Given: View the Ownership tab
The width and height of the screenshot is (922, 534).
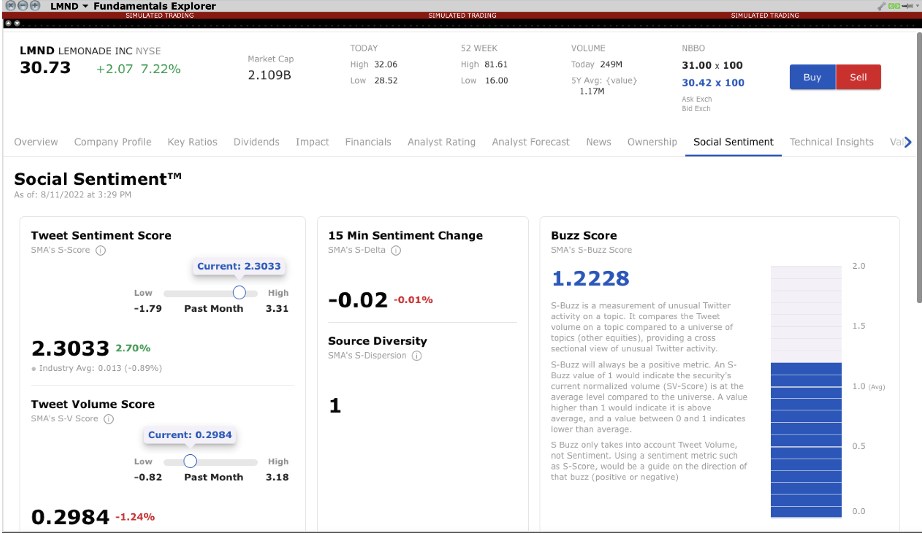Looking at the screenshot, I should (x=652, y=142).
